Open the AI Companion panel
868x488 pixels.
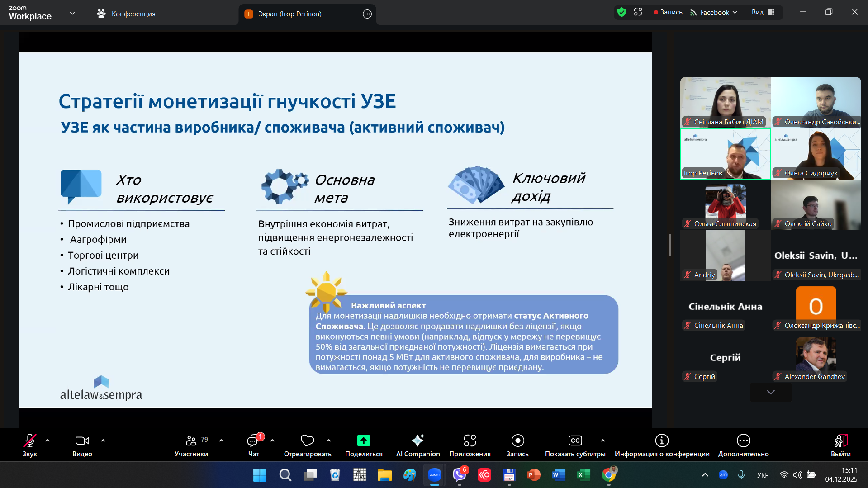417,441
